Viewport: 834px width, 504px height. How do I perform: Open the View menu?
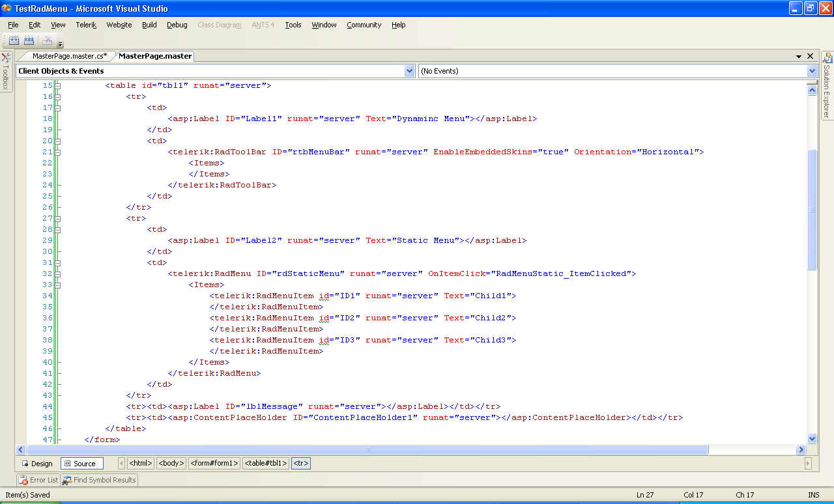58,25
